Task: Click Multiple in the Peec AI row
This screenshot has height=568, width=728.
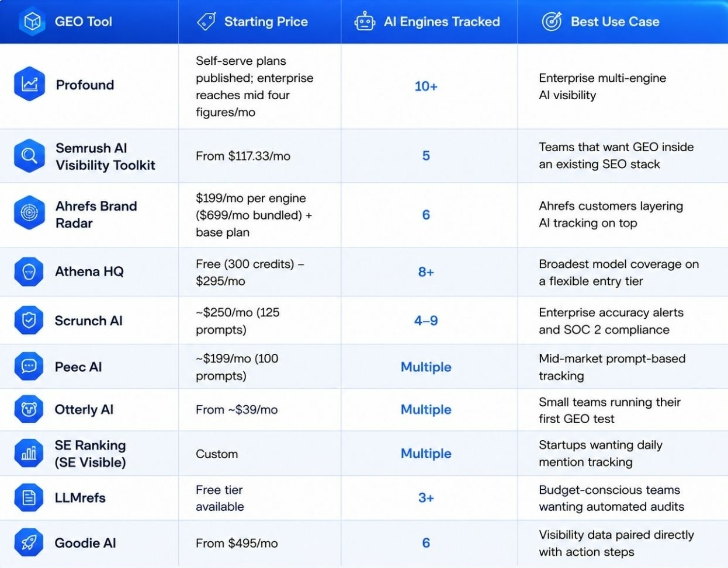Action: pos(426,367)
